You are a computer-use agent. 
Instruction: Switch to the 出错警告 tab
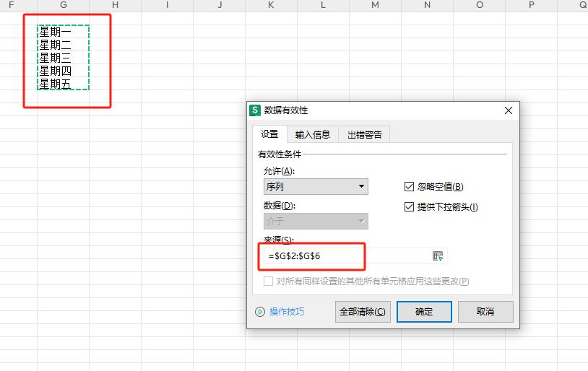[x=365, y=134]
